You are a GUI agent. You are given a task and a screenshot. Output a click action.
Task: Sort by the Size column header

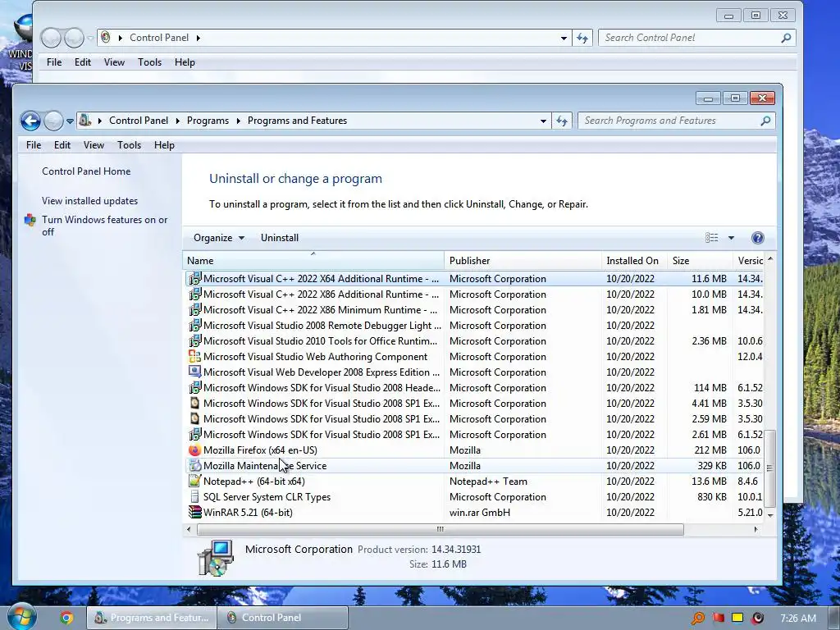[x=700, y=261]
